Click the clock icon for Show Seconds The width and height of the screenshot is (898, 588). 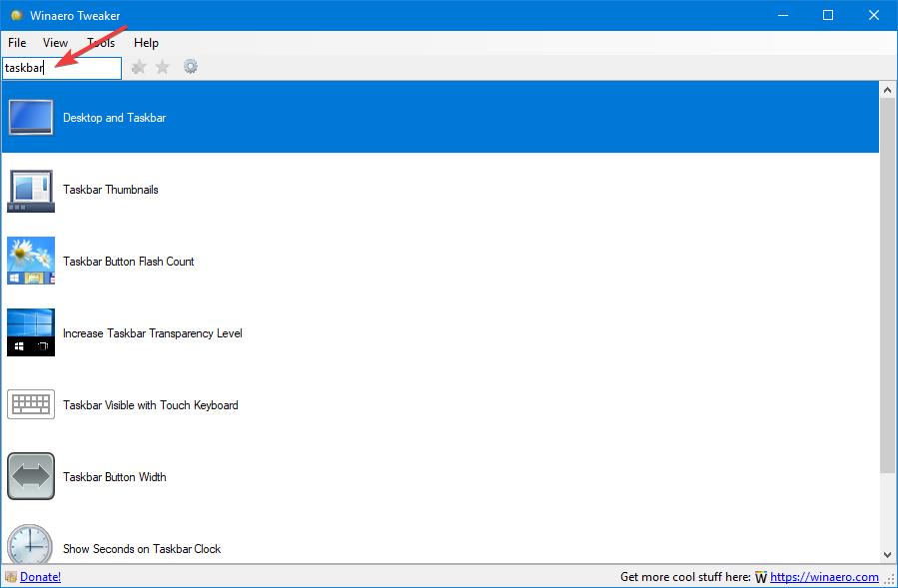(30, 544)
